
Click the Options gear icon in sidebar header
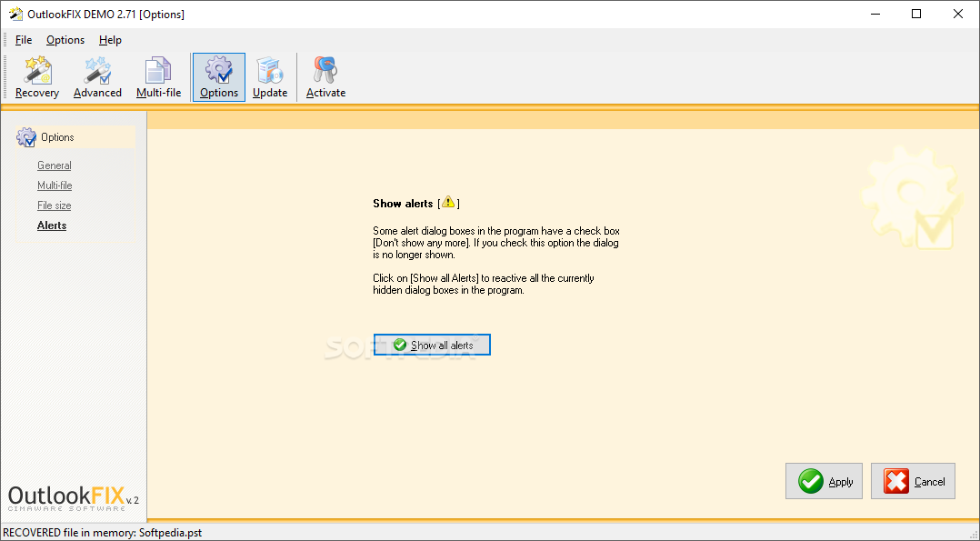tap(26, 137)
